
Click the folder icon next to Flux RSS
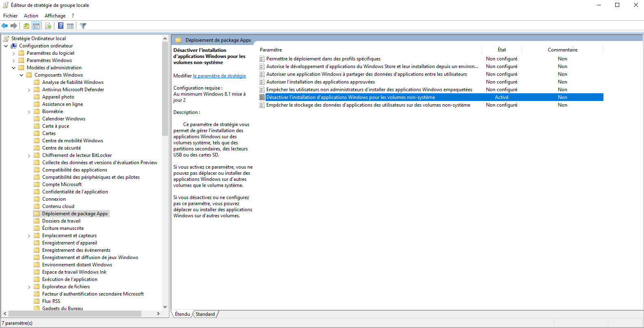click(x=37, y=301)
